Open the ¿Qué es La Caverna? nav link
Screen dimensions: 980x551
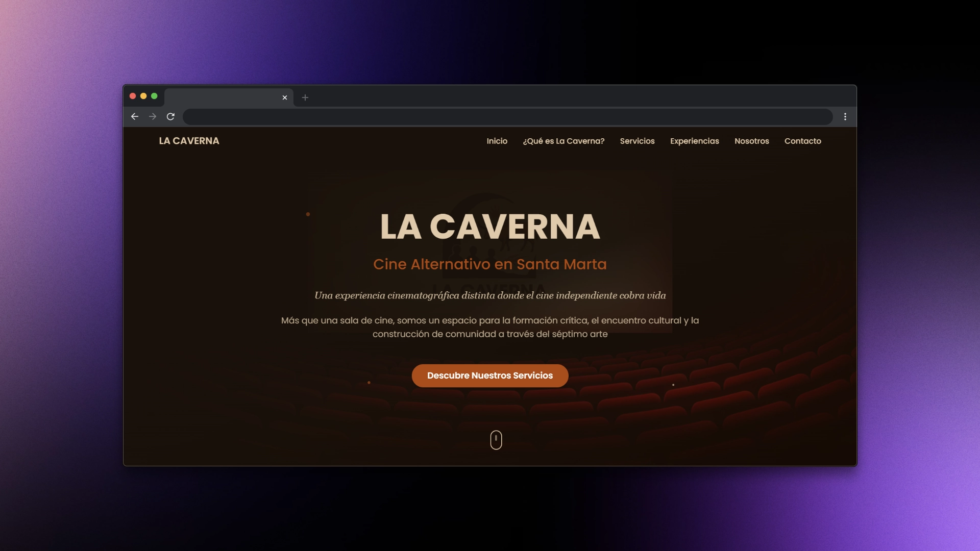coord(563,141)
